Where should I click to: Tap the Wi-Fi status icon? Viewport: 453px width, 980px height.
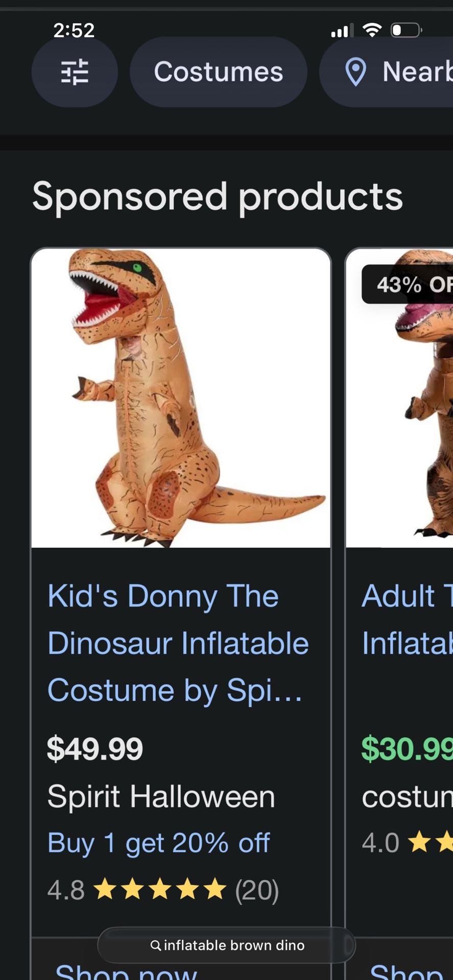pos(372,30)
